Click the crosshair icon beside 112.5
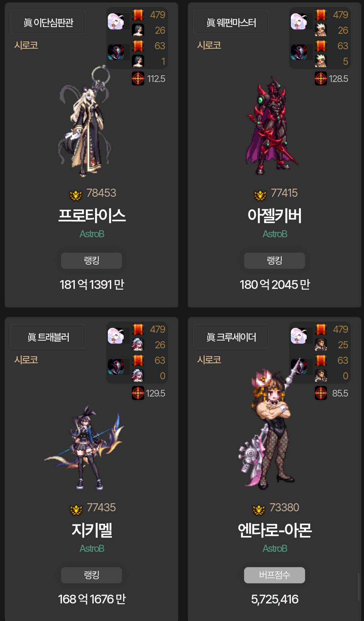 (x=138, y=79)
